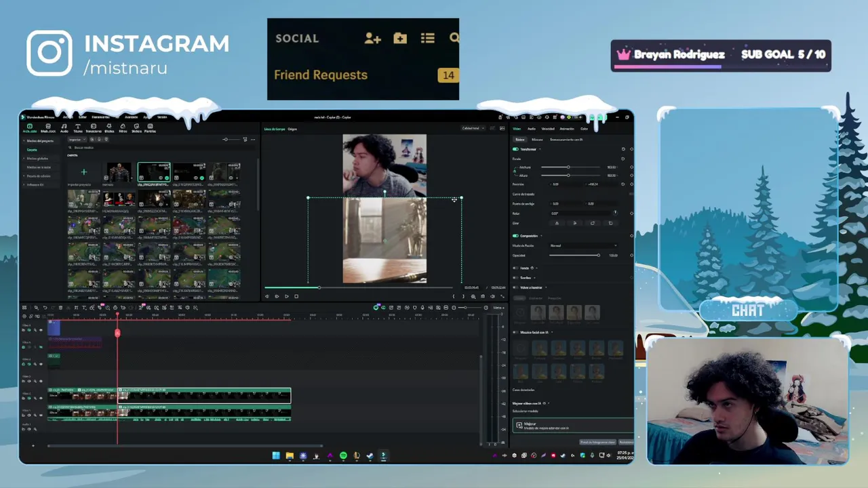Image resolution: width=868 pixels, height=488 pixels.
Task: Open the Stickers panel icon
Action: [136, 127]
